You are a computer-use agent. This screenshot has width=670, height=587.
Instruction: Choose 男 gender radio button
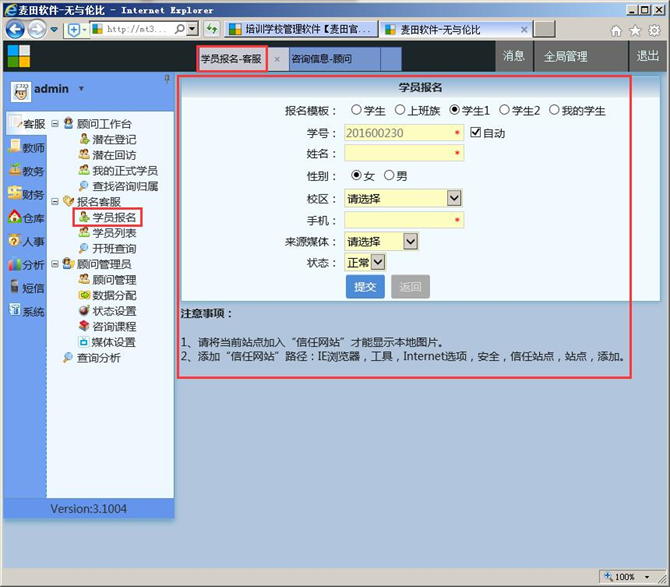click(x=389, y=175)
